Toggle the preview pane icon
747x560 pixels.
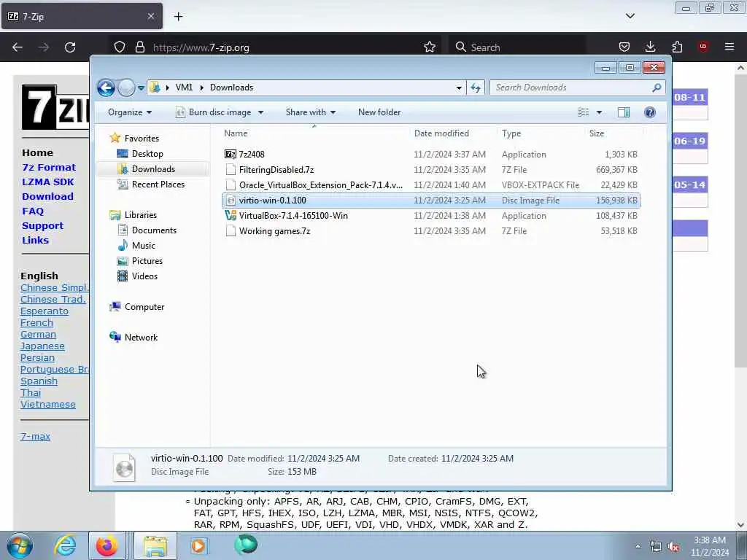pos(624,112)
